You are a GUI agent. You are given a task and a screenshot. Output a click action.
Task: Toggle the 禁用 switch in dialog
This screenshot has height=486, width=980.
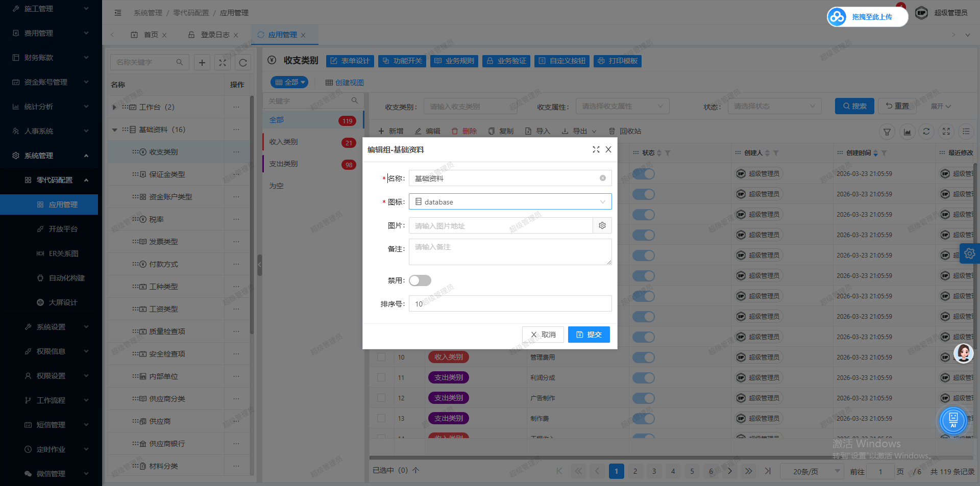(x=420, y=280)
